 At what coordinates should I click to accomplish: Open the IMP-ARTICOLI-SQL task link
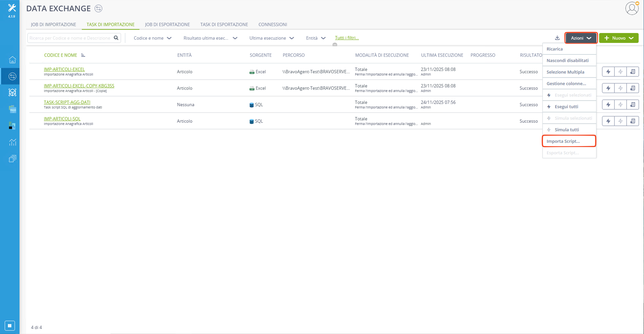62,119
